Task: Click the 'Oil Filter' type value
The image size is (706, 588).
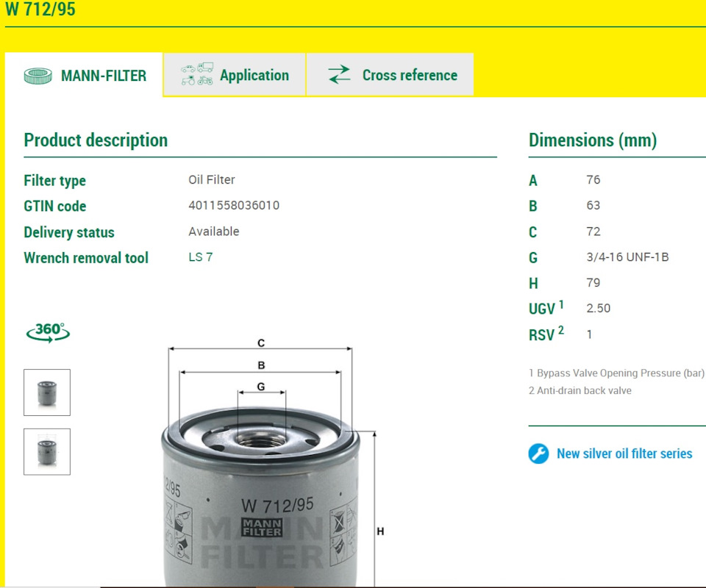Action: click(212, 180)
